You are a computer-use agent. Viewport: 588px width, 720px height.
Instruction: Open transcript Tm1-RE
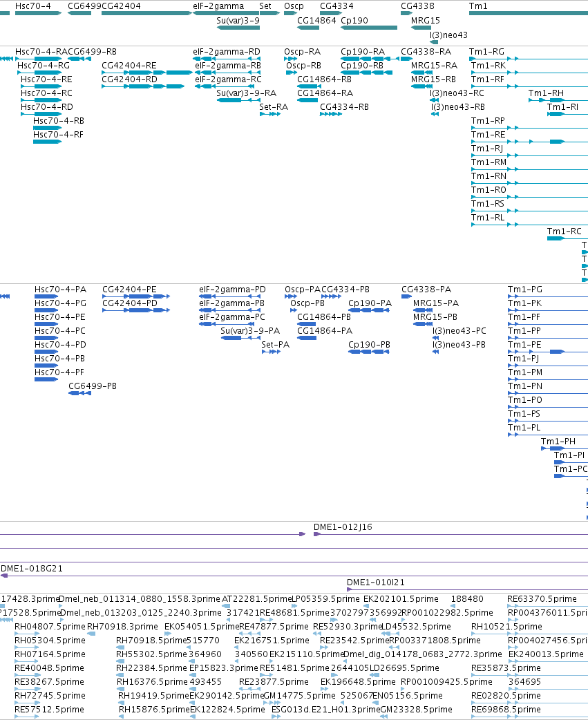coord(489,135)
